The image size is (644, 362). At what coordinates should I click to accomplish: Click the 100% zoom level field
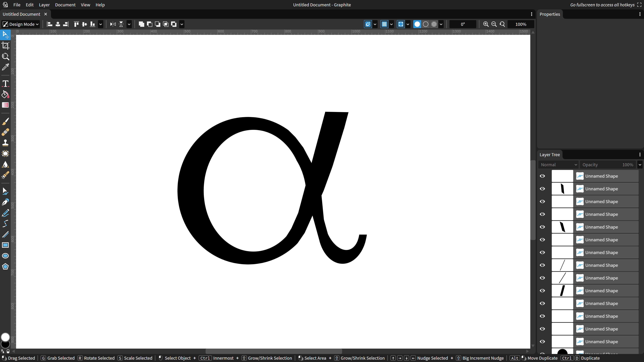point(521,24)
